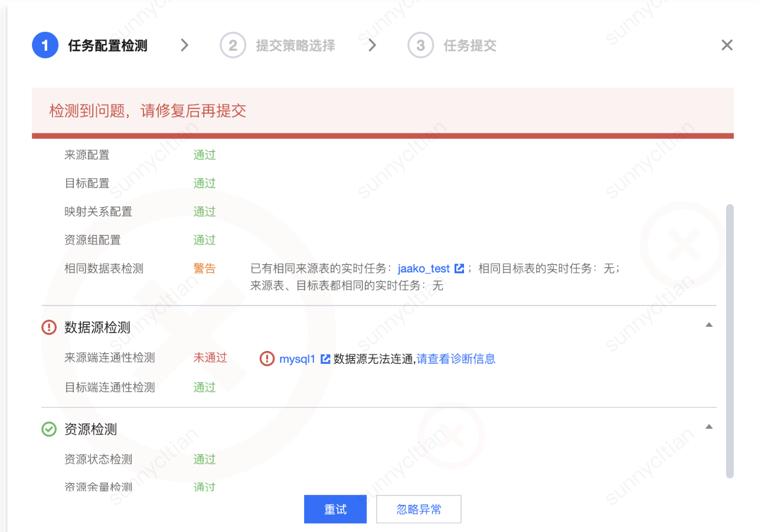Click the 来源配置 row label
The width and height of the screenshot is (758, 532).
[x=87, y=155]
